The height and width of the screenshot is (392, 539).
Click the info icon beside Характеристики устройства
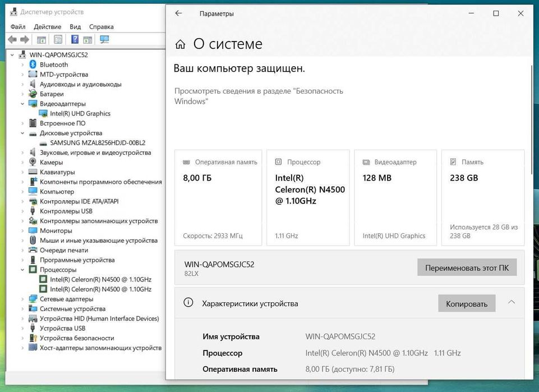(x=188, y=302)
